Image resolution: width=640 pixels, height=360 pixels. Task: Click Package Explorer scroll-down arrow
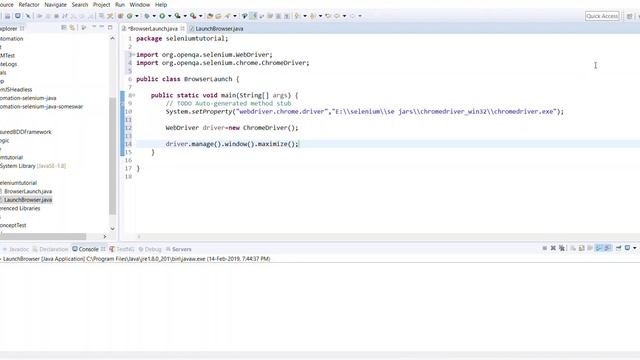click(113, 229)
